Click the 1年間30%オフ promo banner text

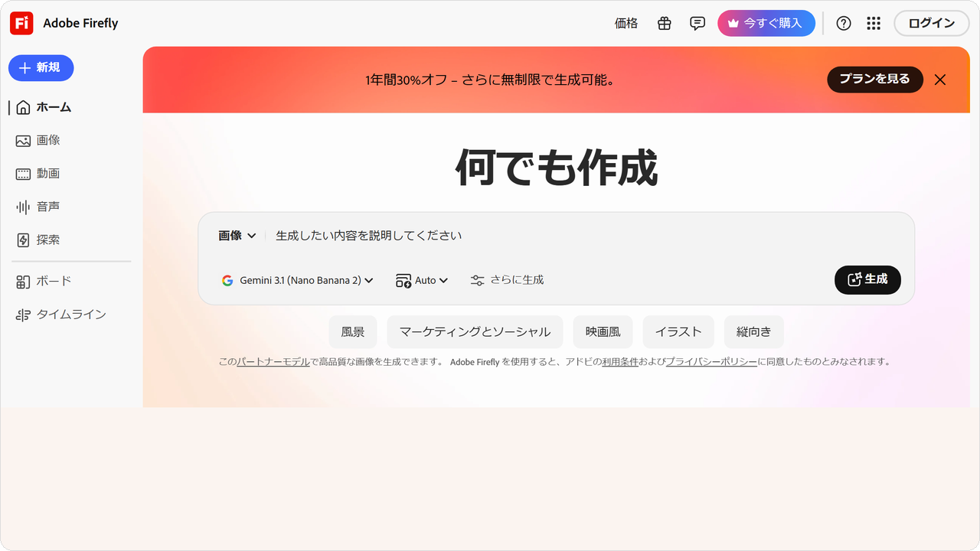pos(490,80)
